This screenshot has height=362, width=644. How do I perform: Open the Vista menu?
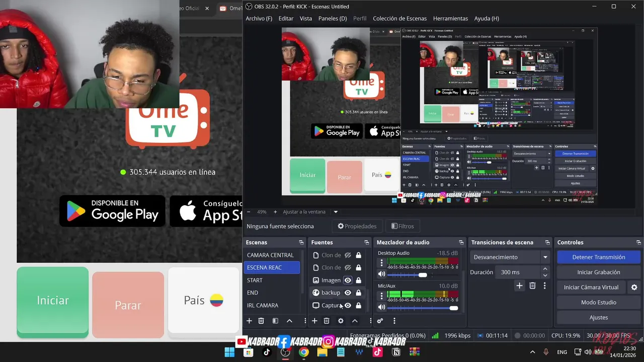point(306,18)
